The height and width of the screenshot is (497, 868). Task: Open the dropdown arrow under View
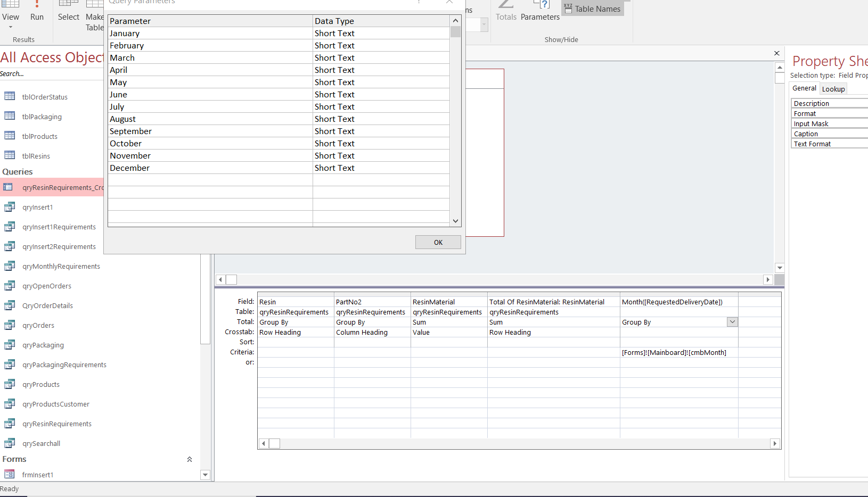[11, 27]
